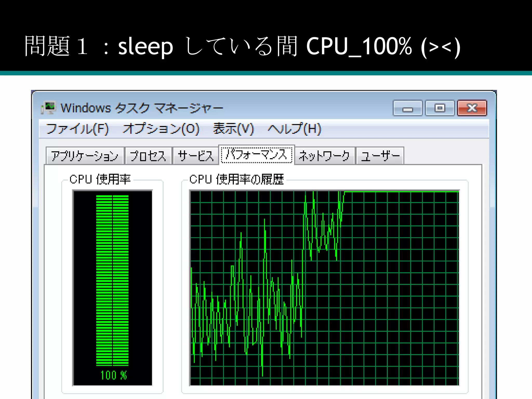The image size is (532, 399).
Task: Switch to the プロセス tab
Action: coord(148,156)
